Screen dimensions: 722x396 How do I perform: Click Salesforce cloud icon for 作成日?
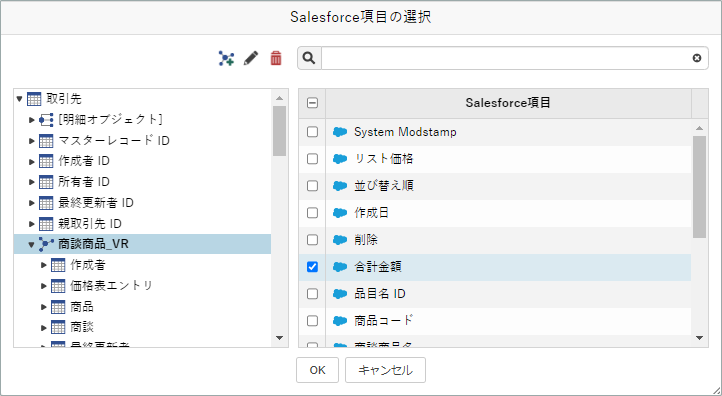tap(340, 213)
